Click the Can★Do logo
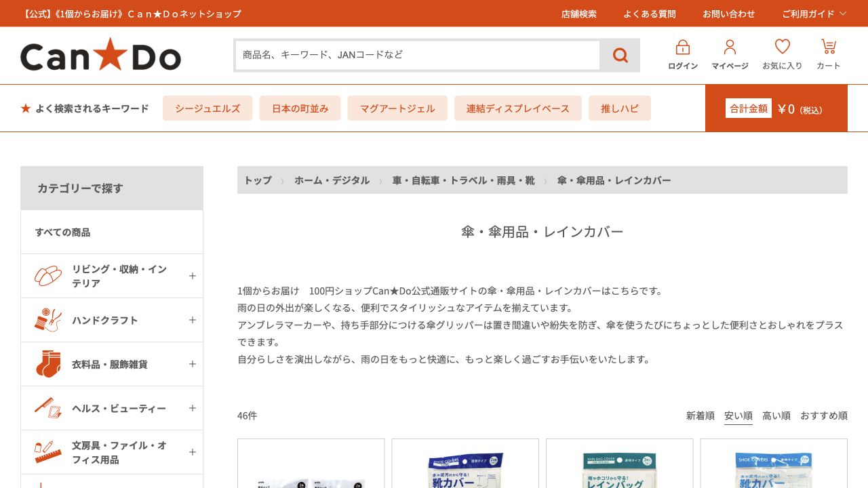Image resolution: width=868 pixels, height=488 pixels. [x=100, y=55]
